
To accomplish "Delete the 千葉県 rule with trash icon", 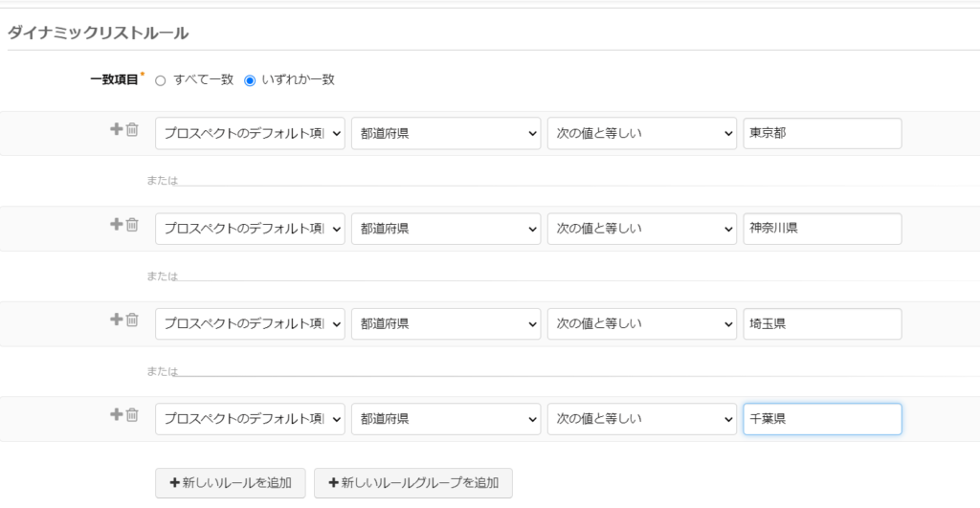I will (x=133, y=414).
